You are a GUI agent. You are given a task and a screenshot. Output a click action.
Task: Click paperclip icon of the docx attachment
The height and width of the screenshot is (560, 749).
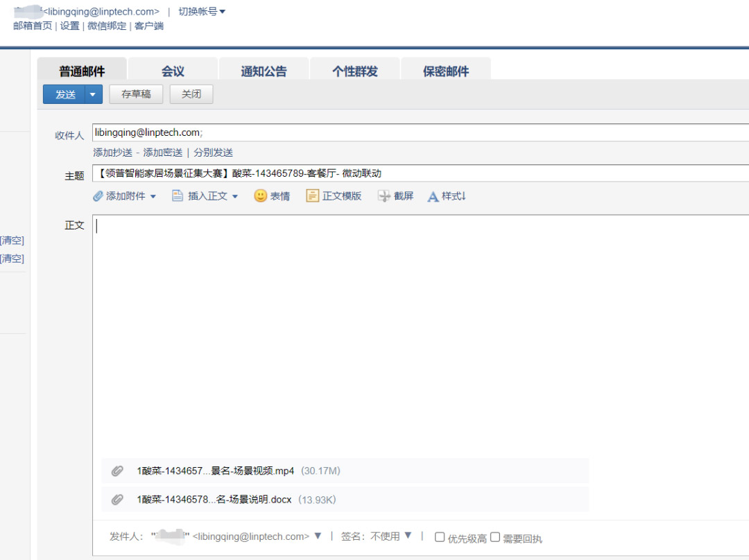[x=118, y=500]
